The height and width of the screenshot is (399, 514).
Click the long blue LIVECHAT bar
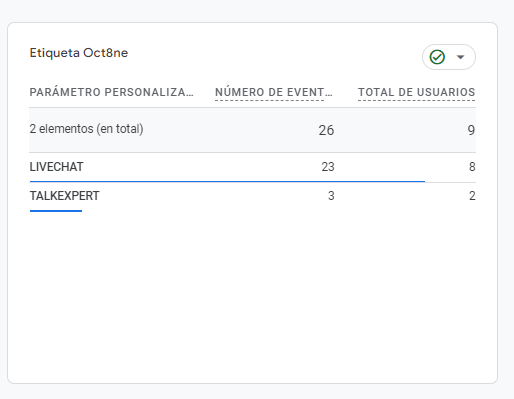(x=227, y=182)
